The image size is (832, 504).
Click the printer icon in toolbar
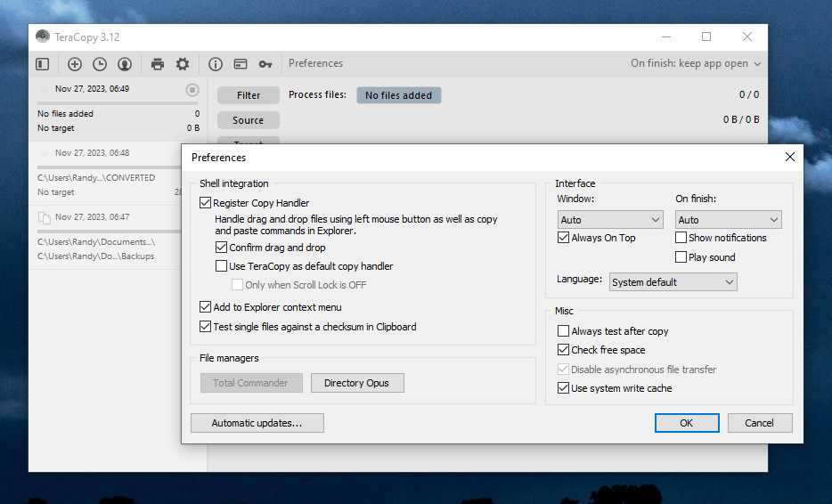pyautogui.click(x=158, y=64)
